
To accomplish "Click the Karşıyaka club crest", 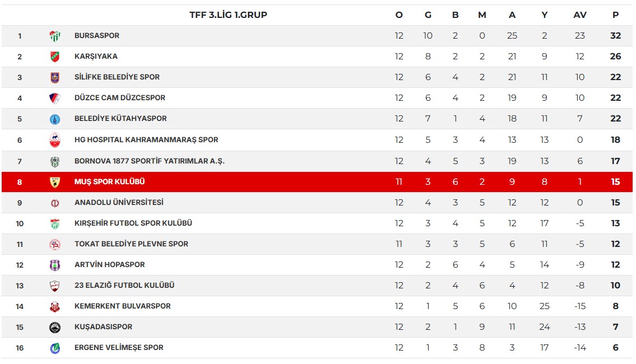I will [55, 57].
